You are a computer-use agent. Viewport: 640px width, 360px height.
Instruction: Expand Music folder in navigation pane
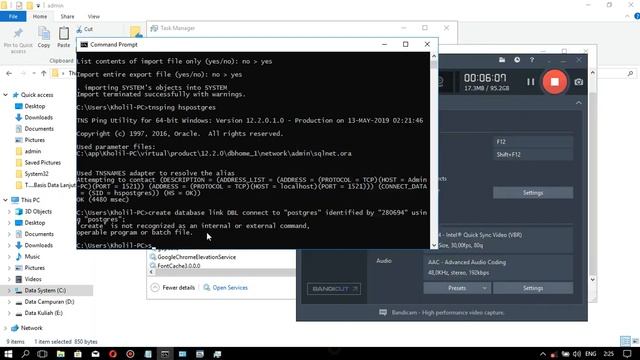click(9, 257)
